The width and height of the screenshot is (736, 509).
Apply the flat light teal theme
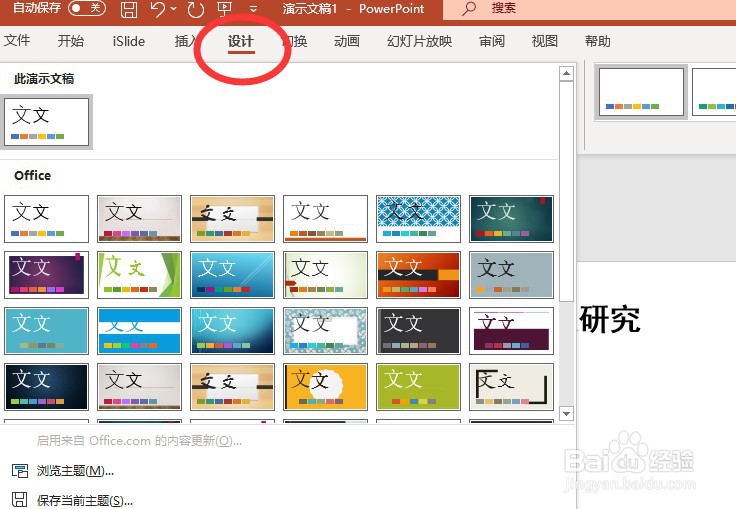coord(46,331)
